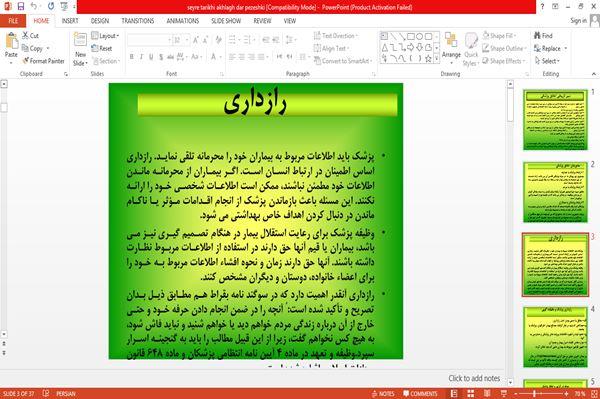Open Text Direction dropdown

click(x=336, y=36)
